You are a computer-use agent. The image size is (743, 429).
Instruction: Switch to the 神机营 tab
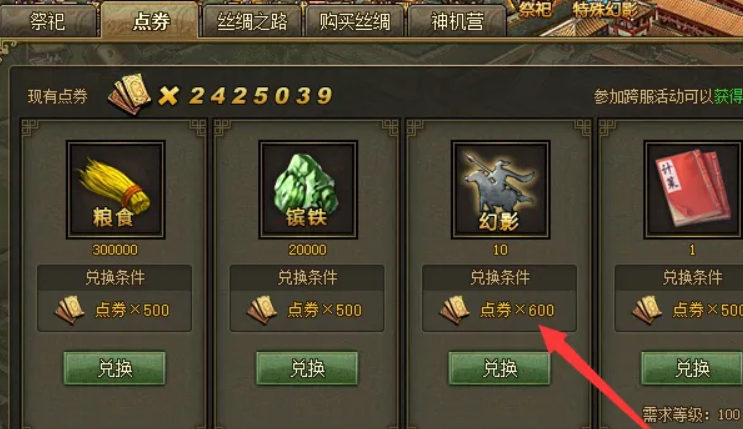(457, 22)
